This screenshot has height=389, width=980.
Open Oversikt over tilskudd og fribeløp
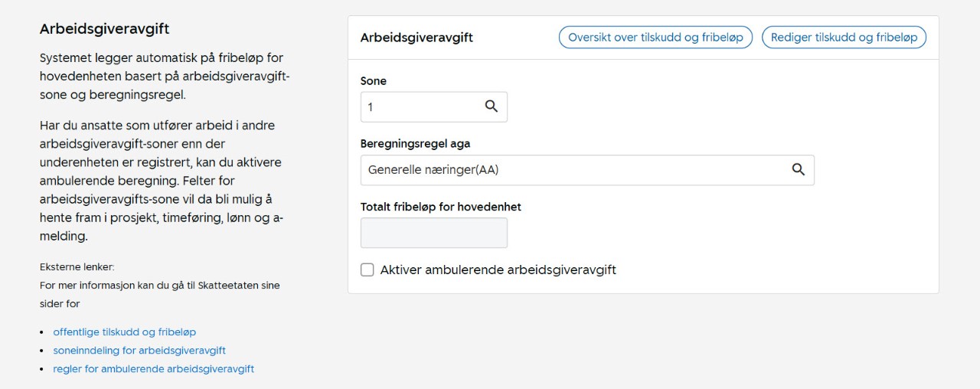[x=655, y=38]
